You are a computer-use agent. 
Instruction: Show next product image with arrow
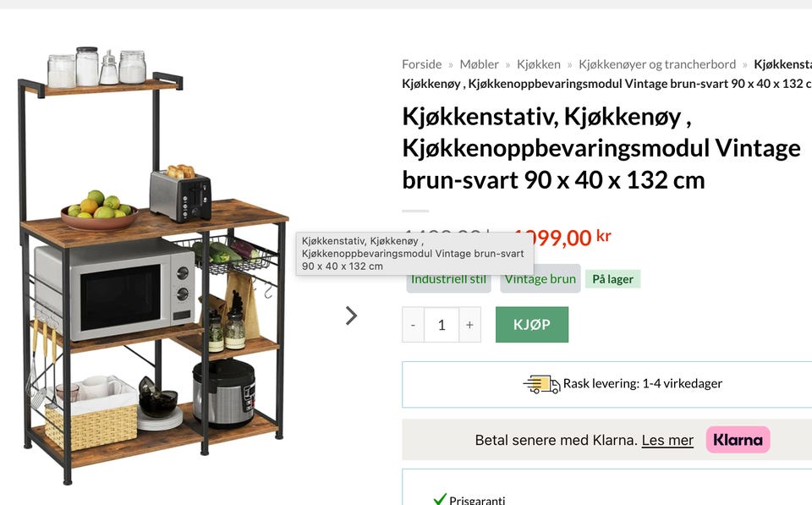351,316
